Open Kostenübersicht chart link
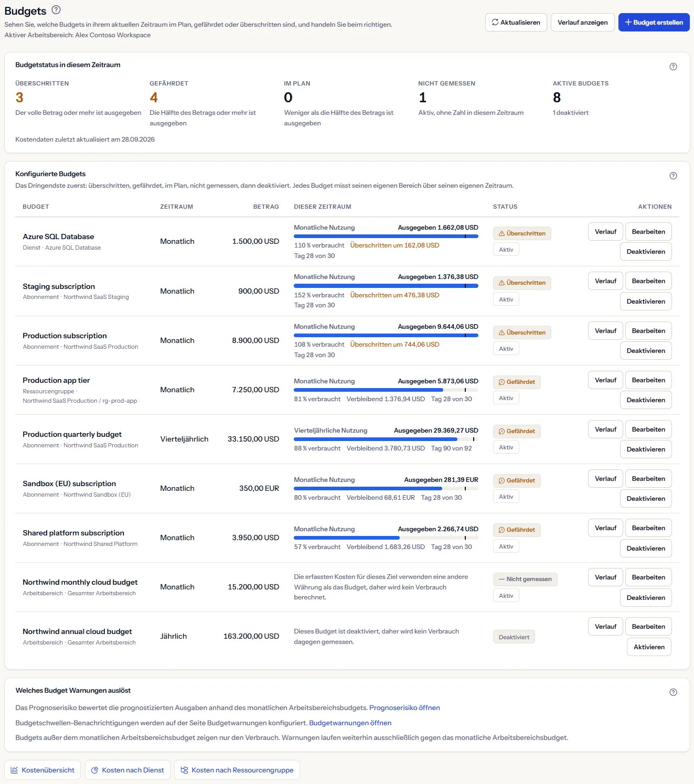Screen dimensions: 694x784 pos(43,770)
